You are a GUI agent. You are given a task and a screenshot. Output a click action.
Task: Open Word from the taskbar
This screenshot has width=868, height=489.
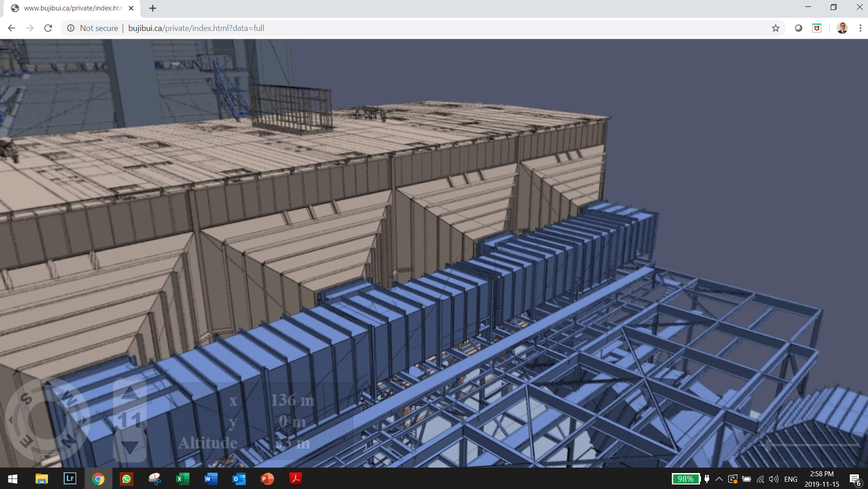click(211, 479)
